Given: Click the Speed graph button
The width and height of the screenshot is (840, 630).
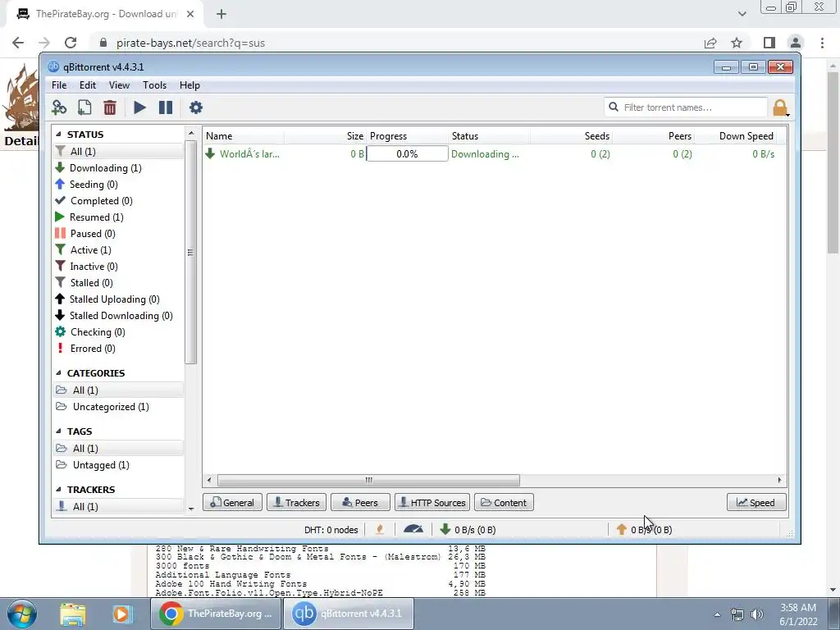Looking at the screenshot, I should click(x=756, y=503).
